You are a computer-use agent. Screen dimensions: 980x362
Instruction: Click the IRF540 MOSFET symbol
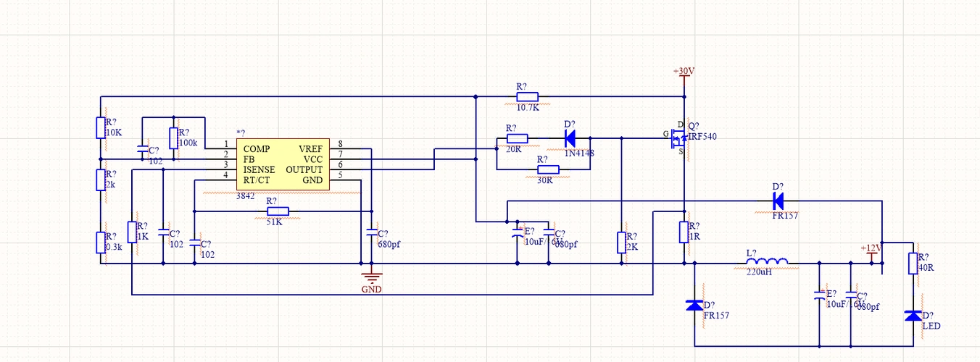(681, 138)
